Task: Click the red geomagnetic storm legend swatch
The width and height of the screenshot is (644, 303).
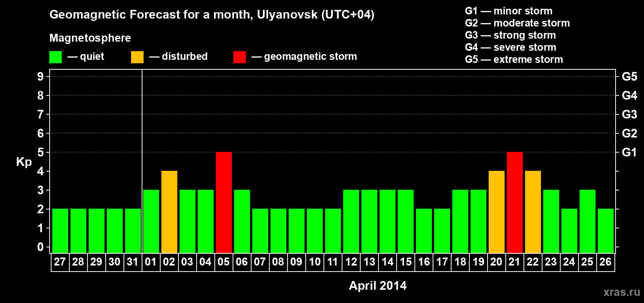Action: (x=239, y=57)
